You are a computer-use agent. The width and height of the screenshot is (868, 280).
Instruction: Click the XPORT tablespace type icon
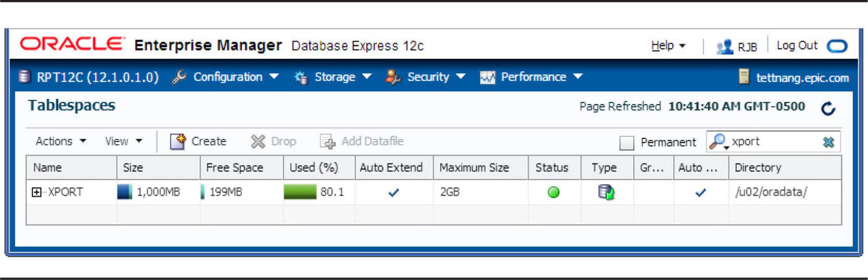[x=606, y=192]
